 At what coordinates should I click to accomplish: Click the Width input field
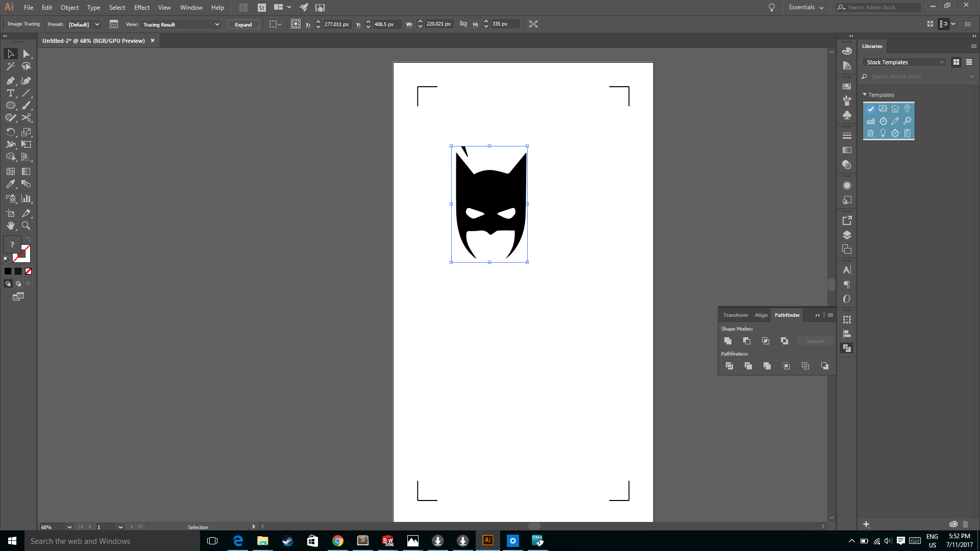pyautogui.click(x=439, y=24)
